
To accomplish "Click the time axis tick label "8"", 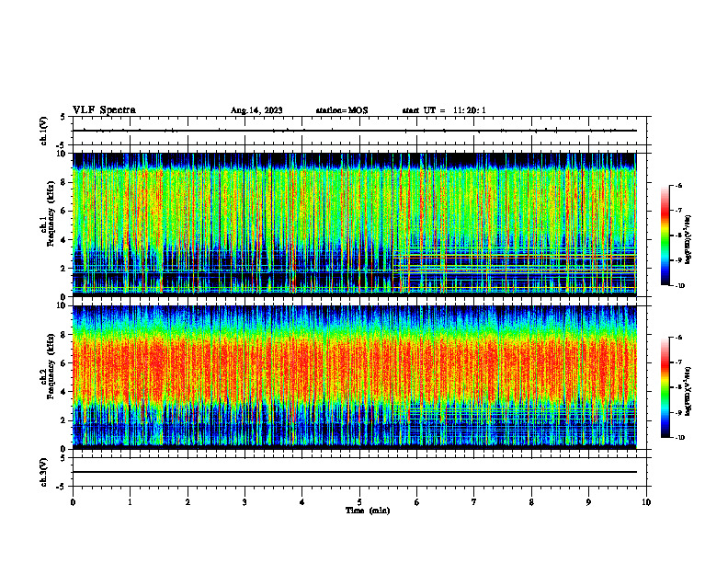I will pos(531,502).
